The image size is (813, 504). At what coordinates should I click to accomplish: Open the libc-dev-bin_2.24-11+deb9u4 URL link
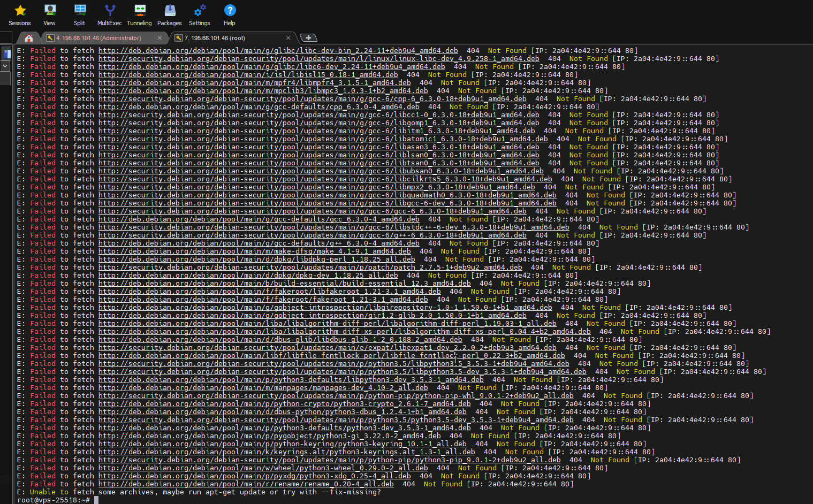[x=278, y=51]
